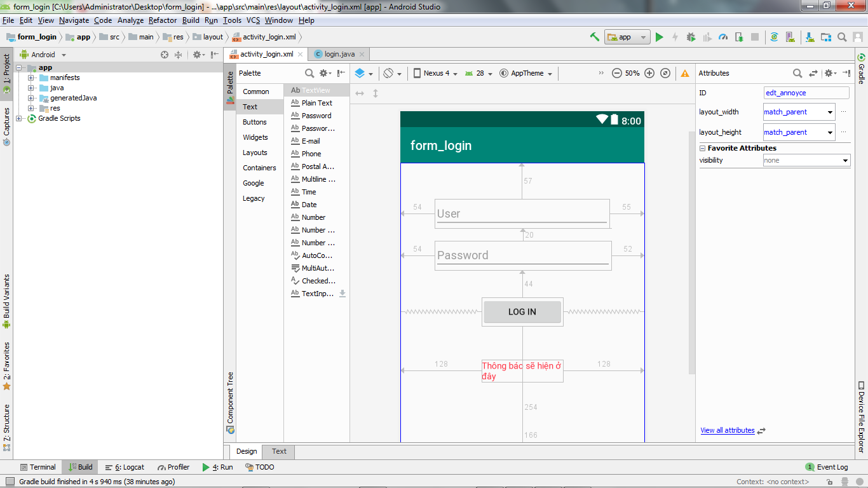Open the Profiler tool window
The width and height of the screenshot is (868, 488).
click(x=173, y=467)
